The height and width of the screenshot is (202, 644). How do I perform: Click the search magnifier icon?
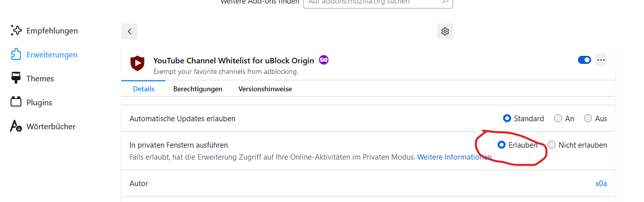point(445,2)
